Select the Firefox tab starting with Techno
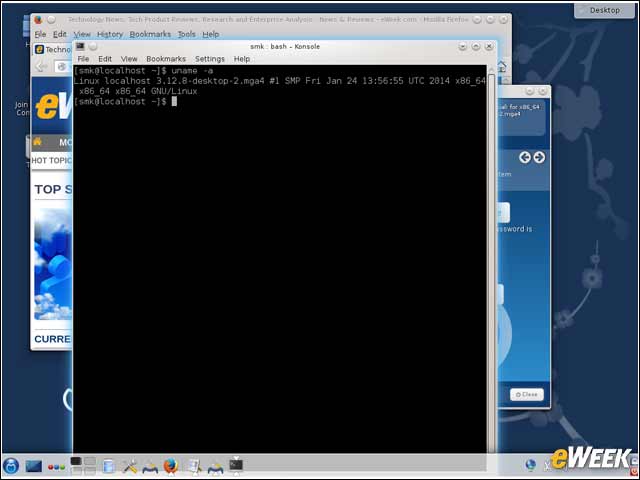Viewport: 640px width, 480px height. click(53, 49)
